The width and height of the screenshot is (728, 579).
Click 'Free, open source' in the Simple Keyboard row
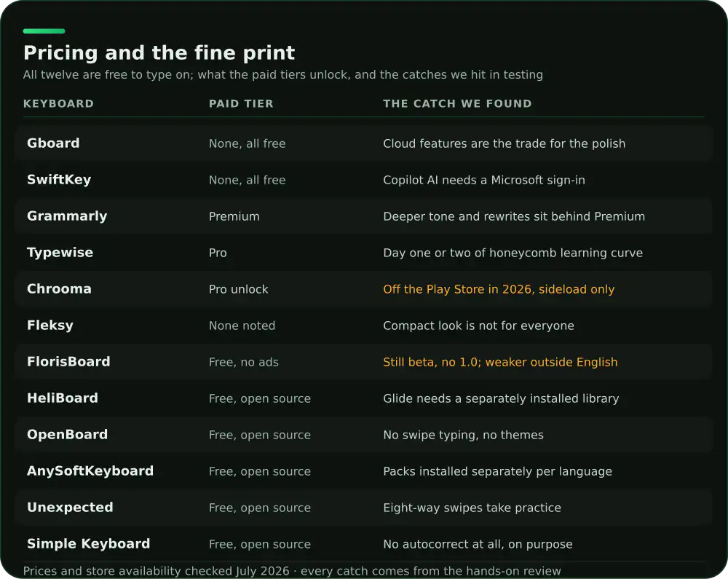click(x=260, y=544)
